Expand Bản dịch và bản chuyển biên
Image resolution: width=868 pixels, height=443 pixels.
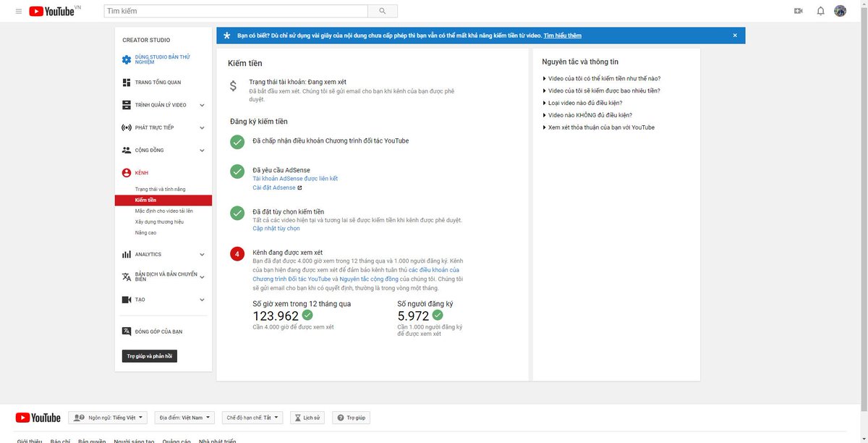(202, 277)
